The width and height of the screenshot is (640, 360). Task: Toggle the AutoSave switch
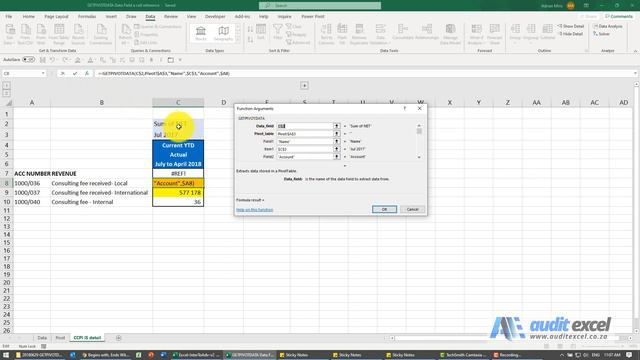point(28,60)
